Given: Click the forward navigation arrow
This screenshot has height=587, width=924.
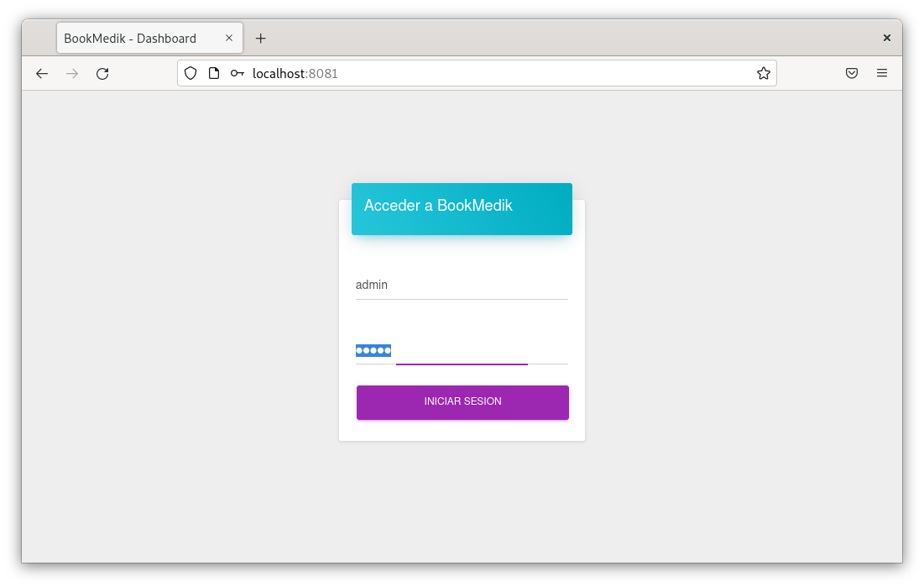Looking at the screenshot, I should point(72,74).
